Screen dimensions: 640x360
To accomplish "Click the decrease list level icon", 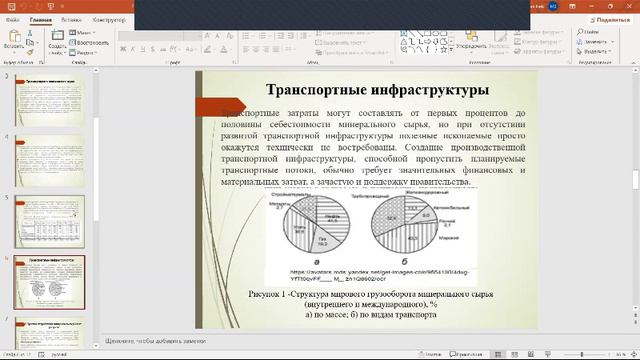I will (280, 36).
